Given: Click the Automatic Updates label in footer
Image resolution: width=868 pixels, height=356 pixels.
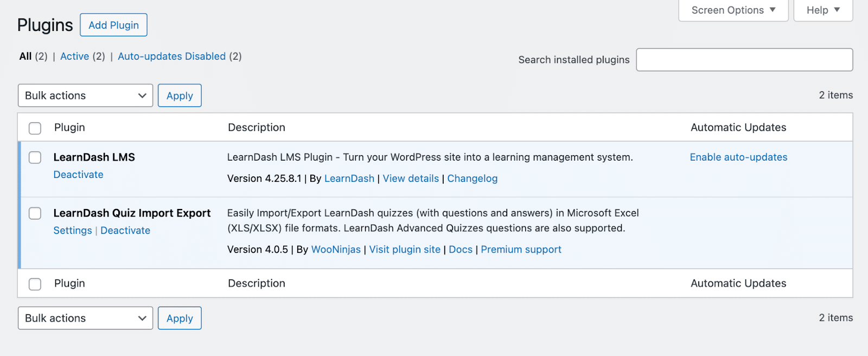Looking at the screenshot, I should (x=738, y=283).
